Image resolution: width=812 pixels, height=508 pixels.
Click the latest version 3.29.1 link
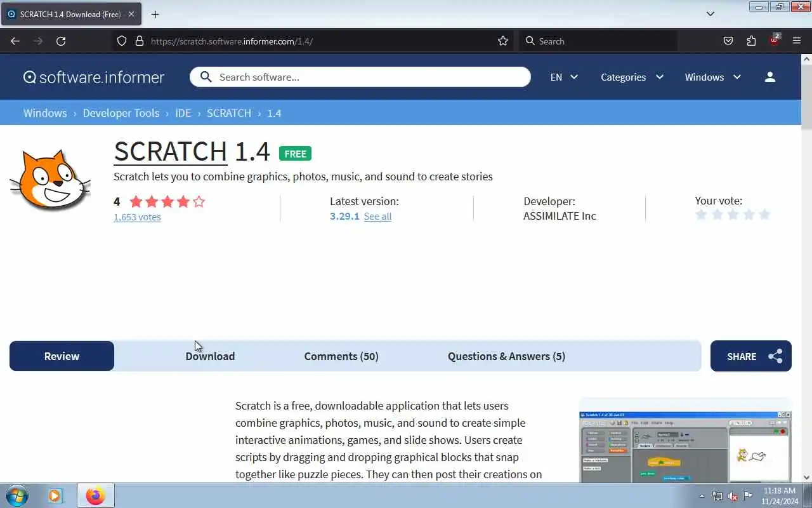pos(344,216)
